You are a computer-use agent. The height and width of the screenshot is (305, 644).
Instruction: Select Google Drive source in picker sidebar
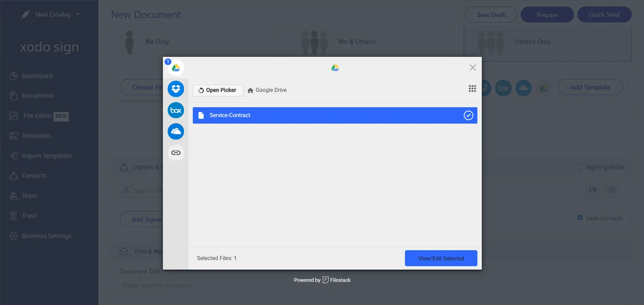176,68
